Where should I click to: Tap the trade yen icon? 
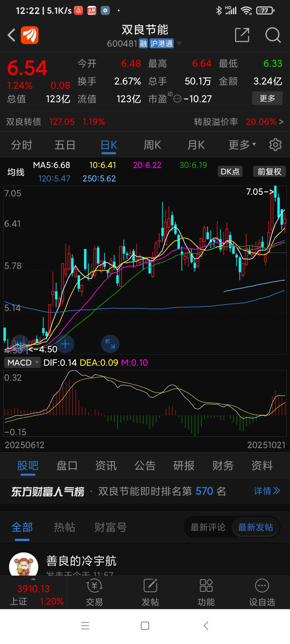coord(94,585)
